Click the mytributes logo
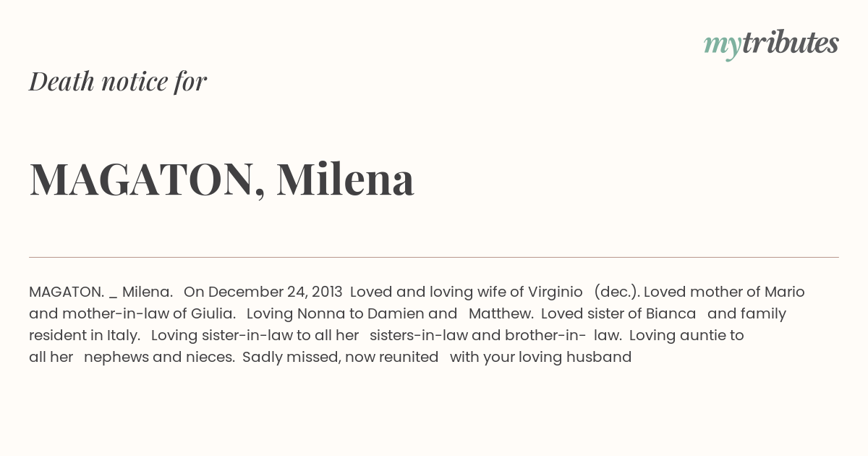This screenshot has width=868, height=456. tap(771, 43)
